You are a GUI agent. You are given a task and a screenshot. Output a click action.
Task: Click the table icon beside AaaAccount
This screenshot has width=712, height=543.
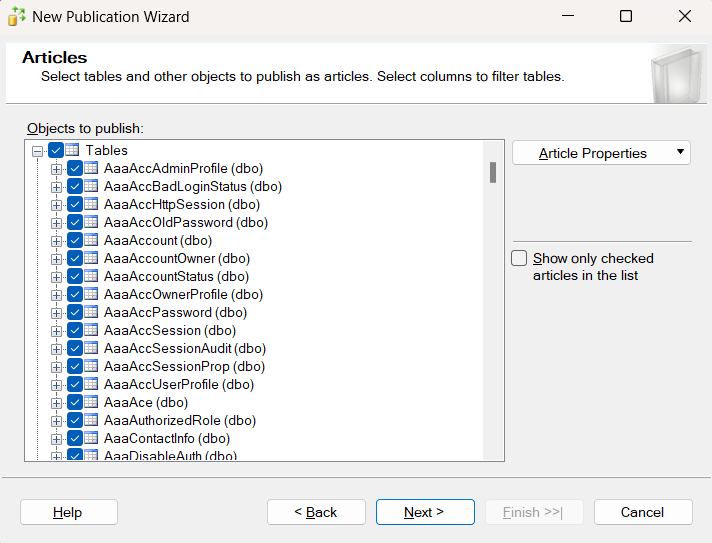(x=91, y=240)
